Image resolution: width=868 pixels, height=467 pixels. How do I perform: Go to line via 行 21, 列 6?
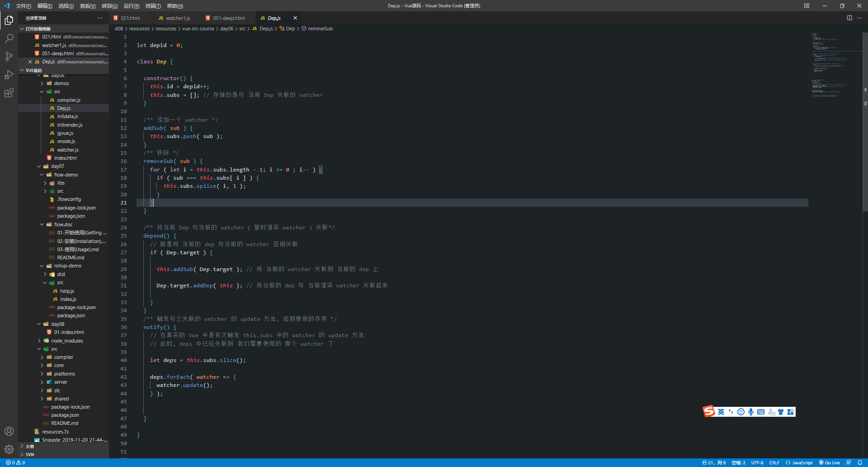(x=714, y=462)
